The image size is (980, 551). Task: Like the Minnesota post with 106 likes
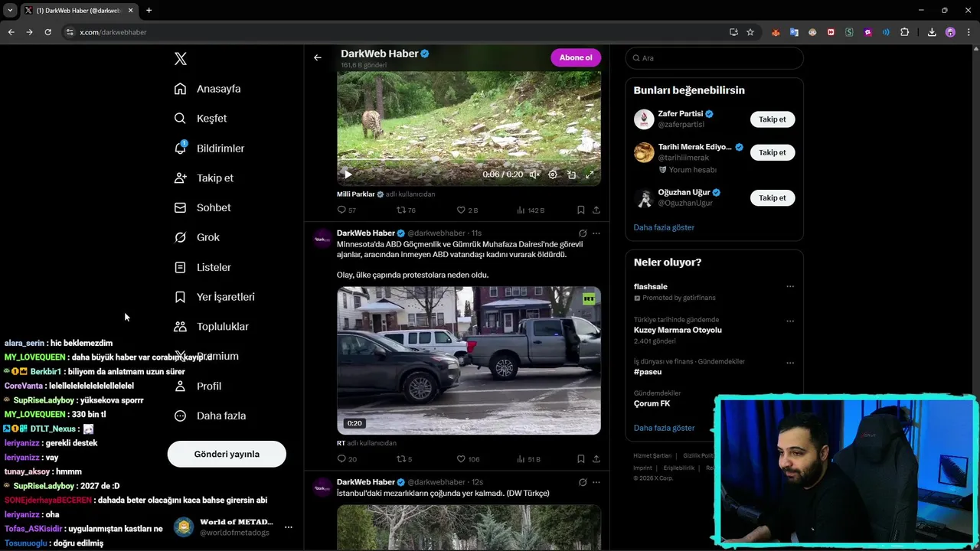pyautogui.click(x=468, y=459)
